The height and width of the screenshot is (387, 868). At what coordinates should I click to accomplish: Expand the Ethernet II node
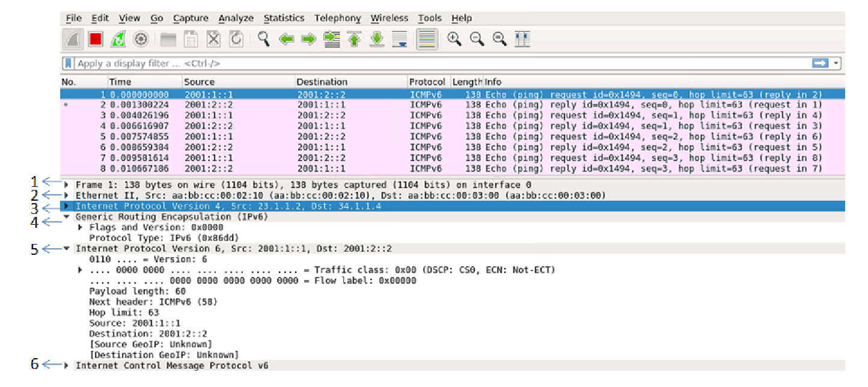click(66, 195)
